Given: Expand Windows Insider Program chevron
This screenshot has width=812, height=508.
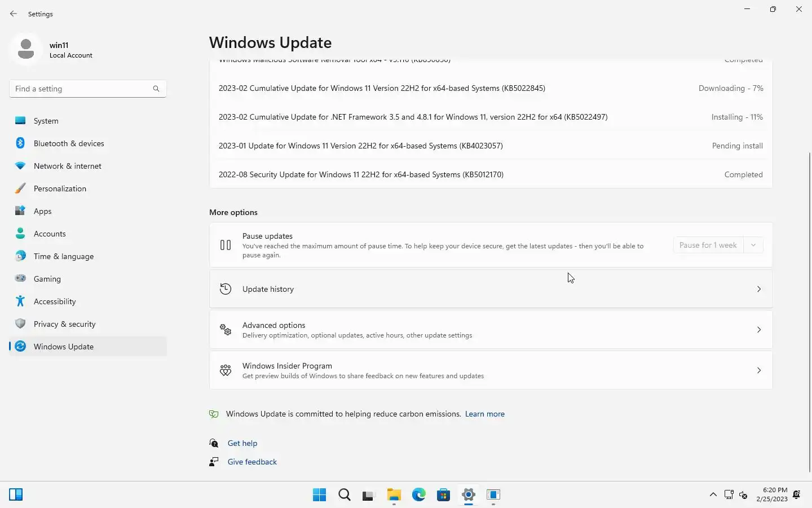Looking at the screenshot, I should 759,370.
